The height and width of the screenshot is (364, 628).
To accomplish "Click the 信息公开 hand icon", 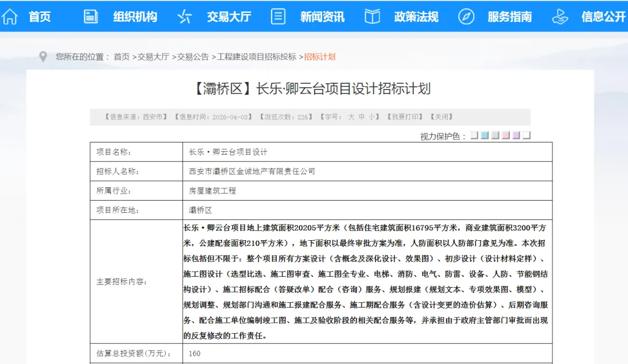I will (560, 17).
